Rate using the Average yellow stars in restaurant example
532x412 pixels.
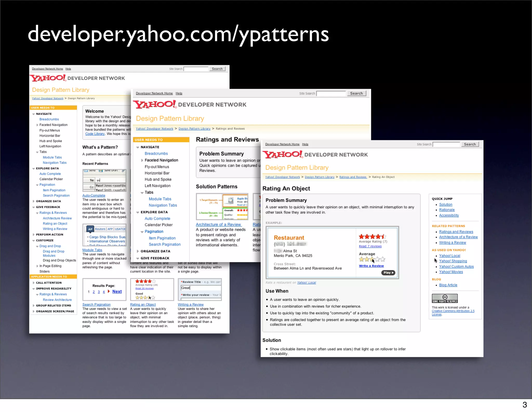pos(372,259)
